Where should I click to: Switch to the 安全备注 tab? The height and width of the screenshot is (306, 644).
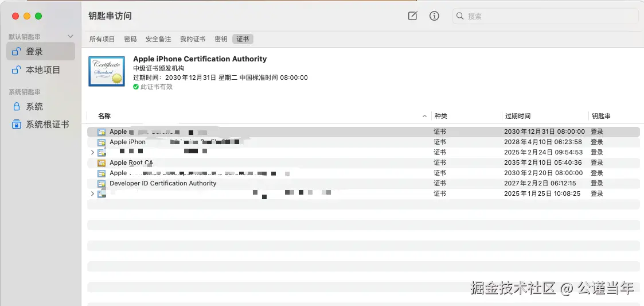pyautogui.click(x=158, y=39)
